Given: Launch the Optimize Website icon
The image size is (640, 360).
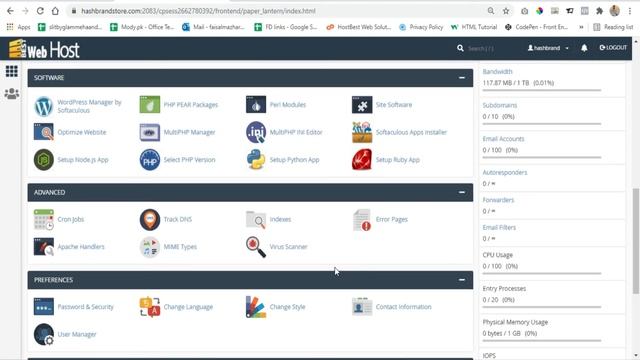Looking at the screenshot, I should (44, 132).
